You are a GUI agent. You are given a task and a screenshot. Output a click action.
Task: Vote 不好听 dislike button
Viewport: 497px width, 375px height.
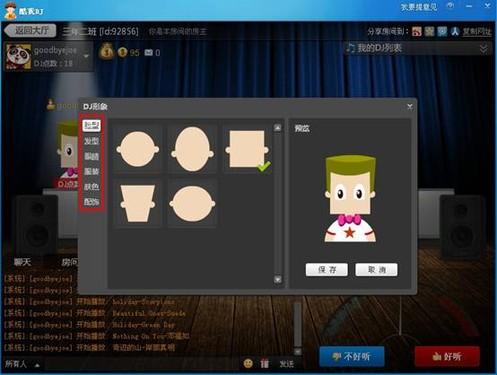(x=352, y=357)
